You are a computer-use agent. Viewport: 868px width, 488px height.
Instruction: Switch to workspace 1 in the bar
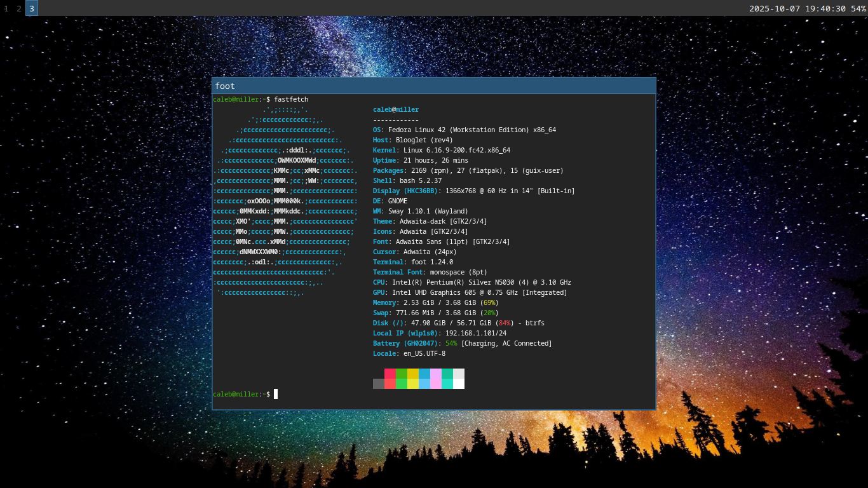tap(6, 8)
